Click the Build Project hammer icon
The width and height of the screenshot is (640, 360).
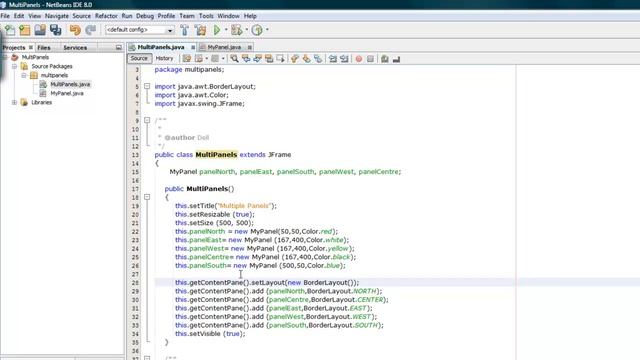[184, 30]
